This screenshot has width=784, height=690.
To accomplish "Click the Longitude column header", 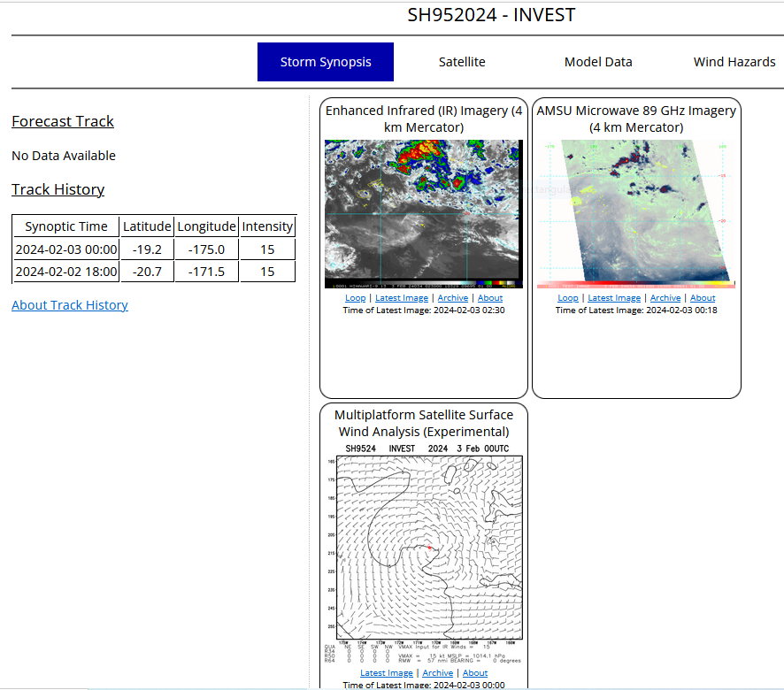I will tap(206, 226).
